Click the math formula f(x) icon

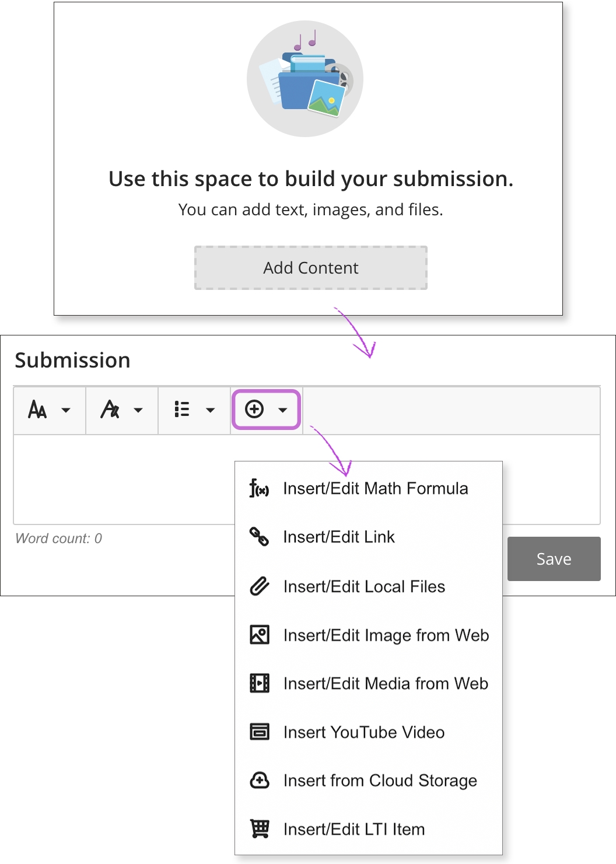pos(259,488)
